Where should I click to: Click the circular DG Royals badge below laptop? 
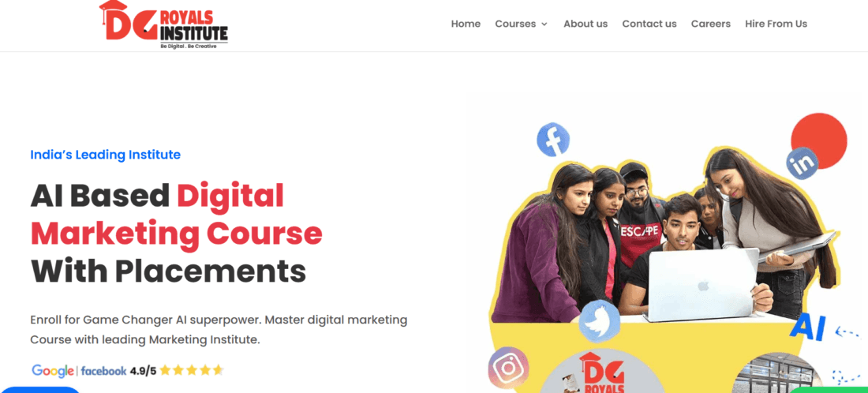[x=602, y=371]
